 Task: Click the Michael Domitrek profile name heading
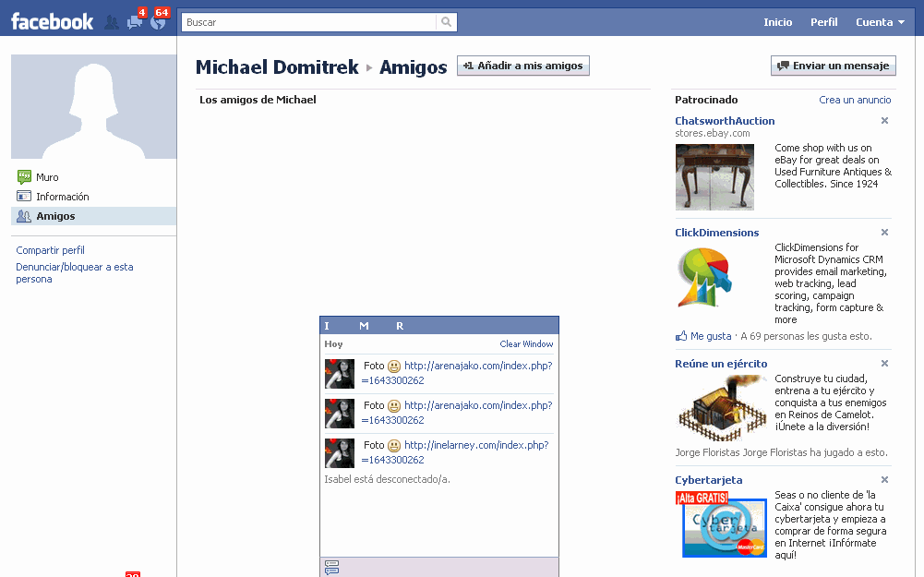pos(277,67)
